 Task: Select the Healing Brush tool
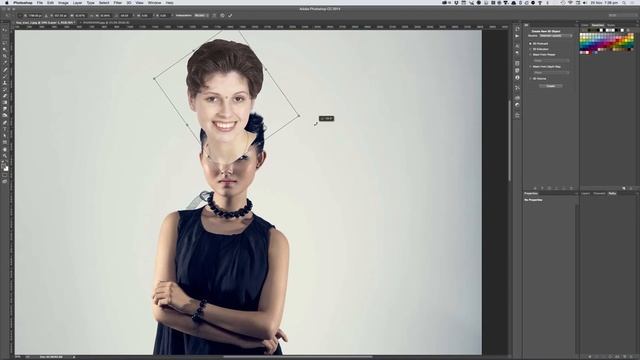5,69
